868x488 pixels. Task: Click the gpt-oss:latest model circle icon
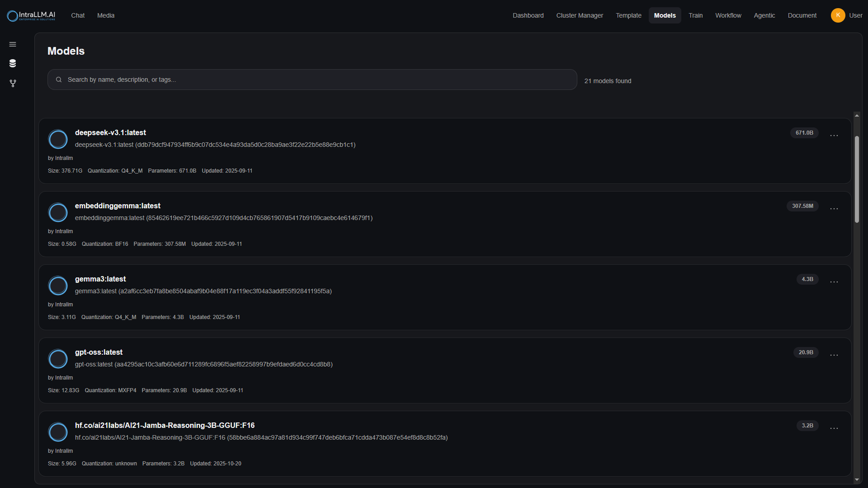click(58, 359)
